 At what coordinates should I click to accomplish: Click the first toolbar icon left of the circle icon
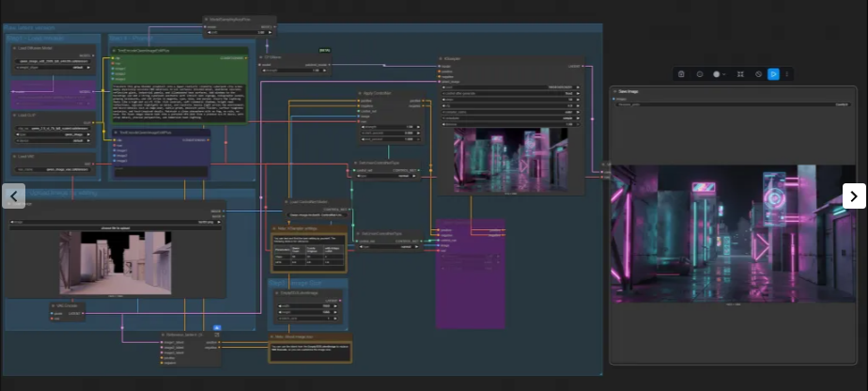tap(681, 73)
